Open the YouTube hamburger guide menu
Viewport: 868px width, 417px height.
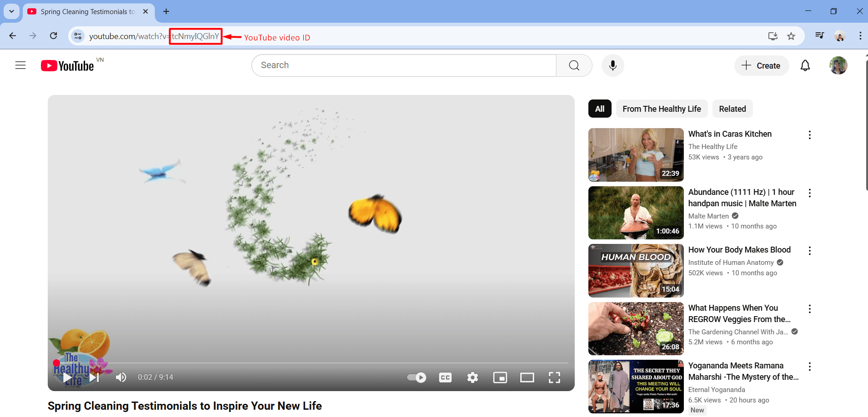click(x=20, y=65)
